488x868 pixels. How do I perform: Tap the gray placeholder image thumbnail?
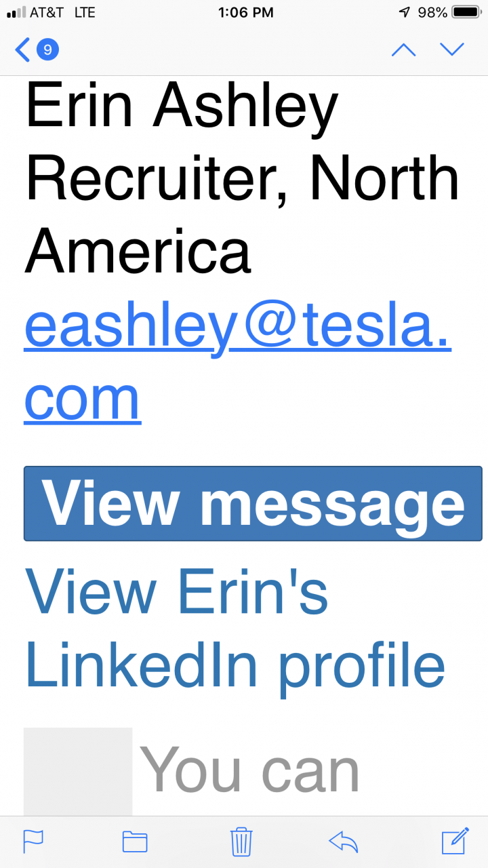[x=78, y=772]
